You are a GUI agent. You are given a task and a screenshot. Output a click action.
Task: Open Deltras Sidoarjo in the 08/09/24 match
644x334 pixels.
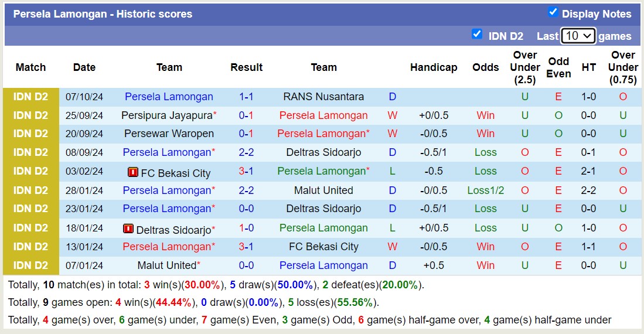pyautogui.click(x=323, y=152)
